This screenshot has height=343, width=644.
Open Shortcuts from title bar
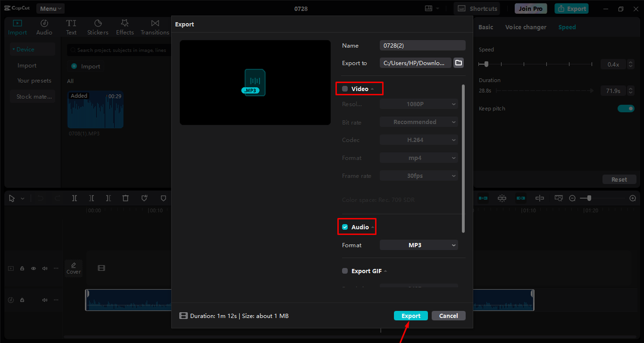coord(477,9)
